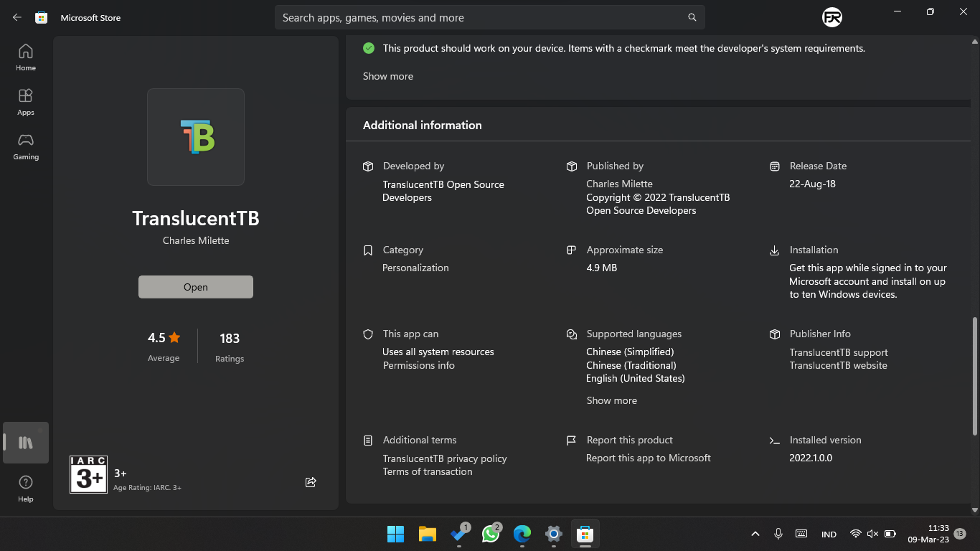Open the TranslucentTB privacy policy link
Screen dimensions: 980x551
[x=445, y=458]
